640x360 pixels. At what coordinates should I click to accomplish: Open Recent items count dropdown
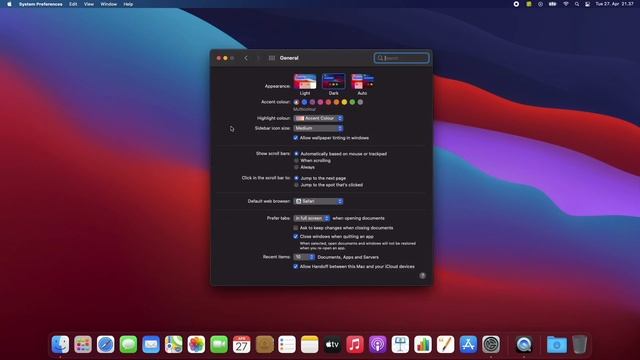[304, 257]
